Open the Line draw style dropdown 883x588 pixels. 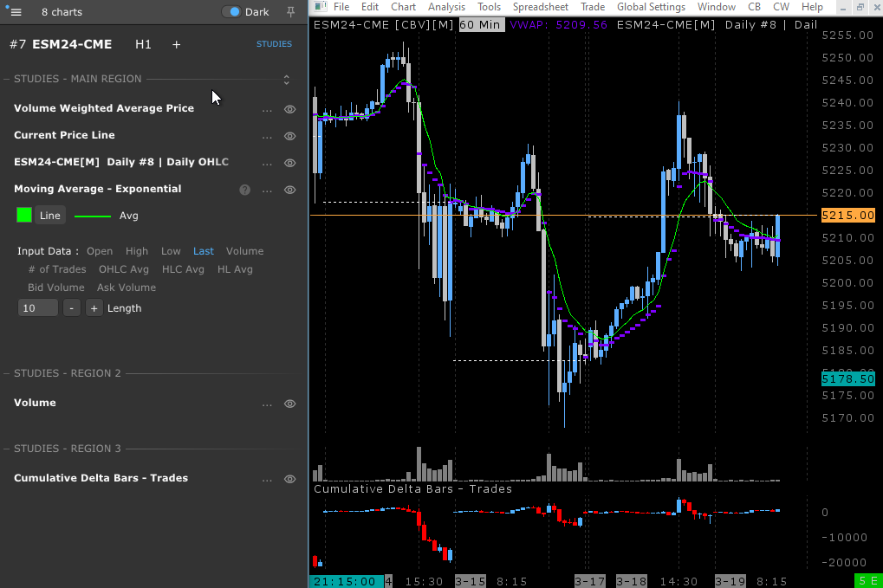(50, 216)
